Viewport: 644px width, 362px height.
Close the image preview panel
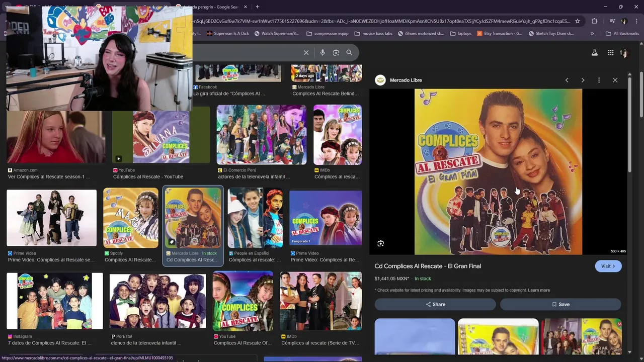click(615, 80)
